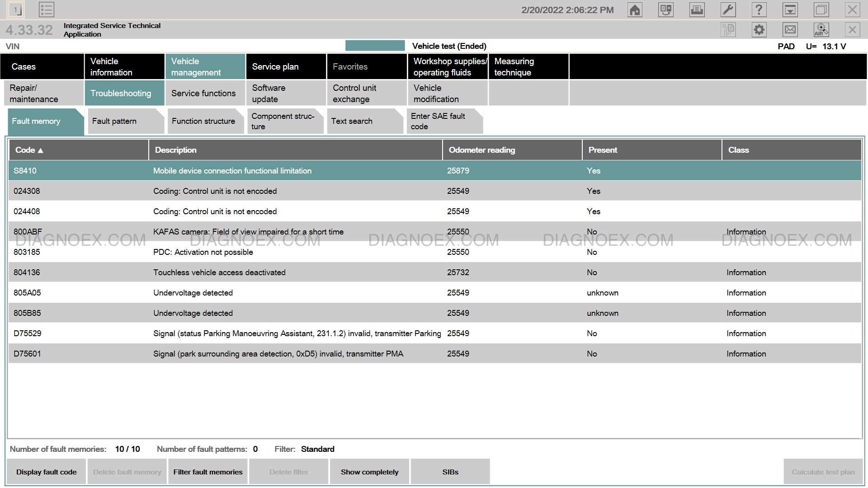Click the Delete filter button

[x=289, y=472]
